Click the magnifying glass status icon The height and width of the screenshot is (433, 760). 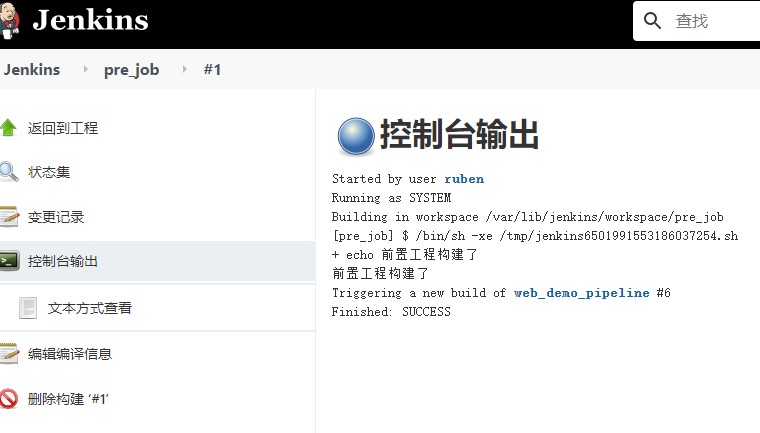(x=9, y=172)
